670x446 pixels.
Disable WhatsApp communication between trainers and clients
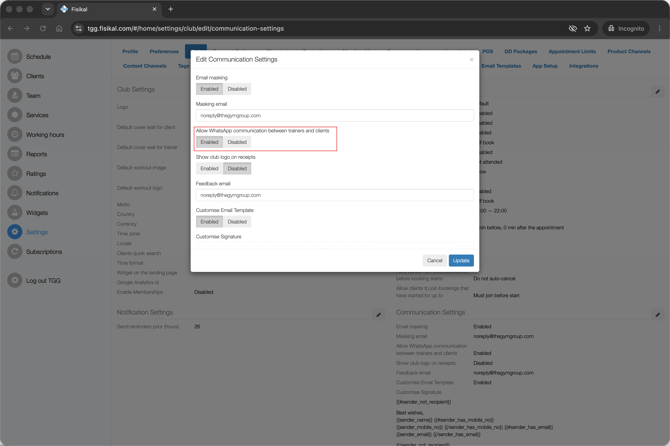(237, 142)
